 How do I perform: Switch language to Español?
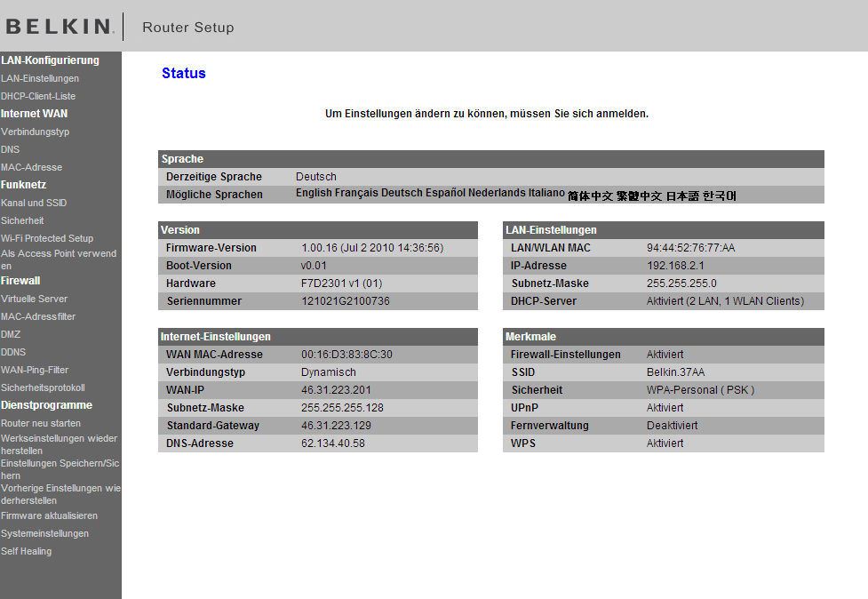click(446, 193)
